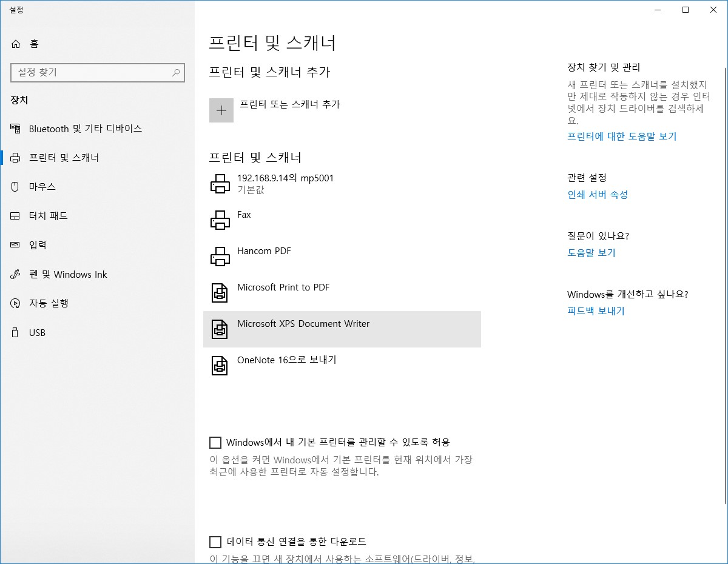Click the Bluetooth devices icon
728x564 pixels.
16,129
